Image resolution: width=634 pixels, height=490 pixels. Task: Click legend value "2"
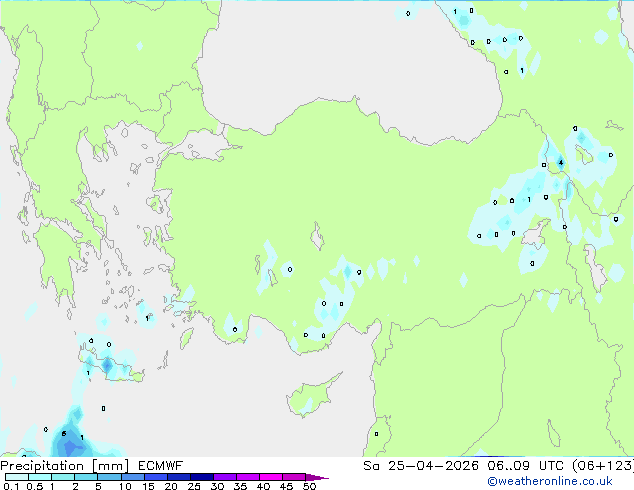(x=75, y=486)
